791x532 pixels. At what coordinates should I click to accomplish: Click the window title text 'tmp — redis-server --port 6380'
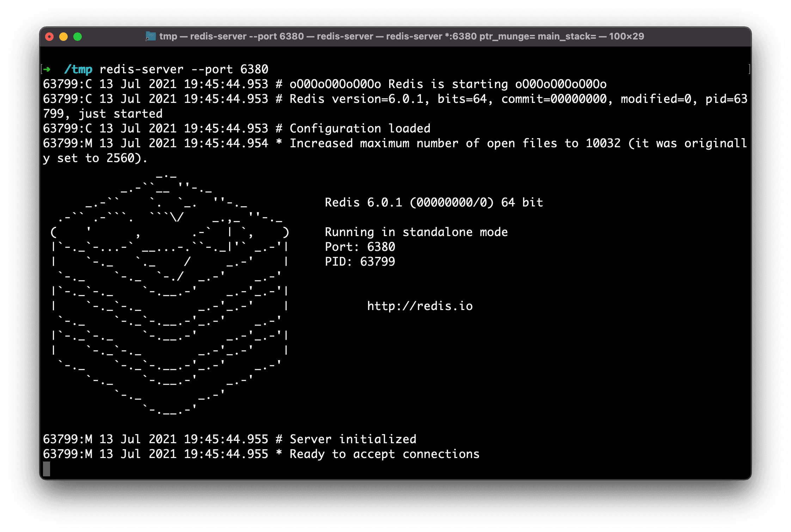pos(232,36)
